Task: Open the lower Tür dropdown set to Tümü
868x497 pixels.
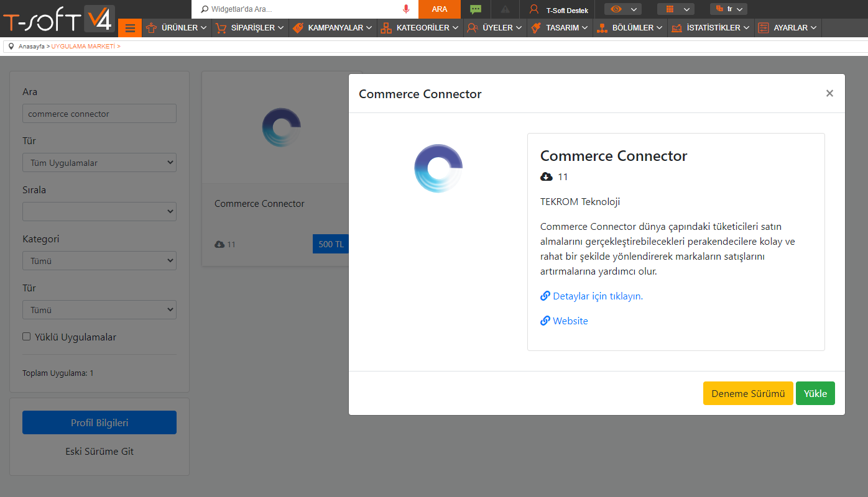Action: coord(99,310)
